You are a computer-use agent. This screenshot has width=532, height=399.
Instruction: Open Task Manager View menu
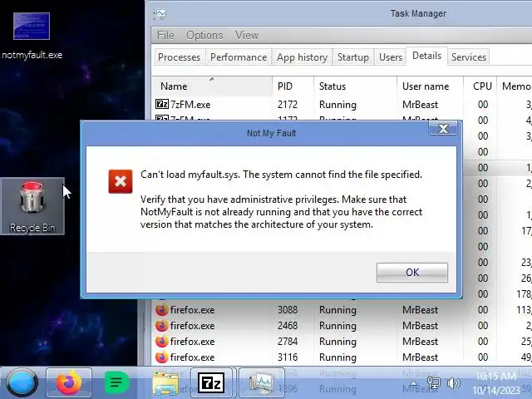247,35
